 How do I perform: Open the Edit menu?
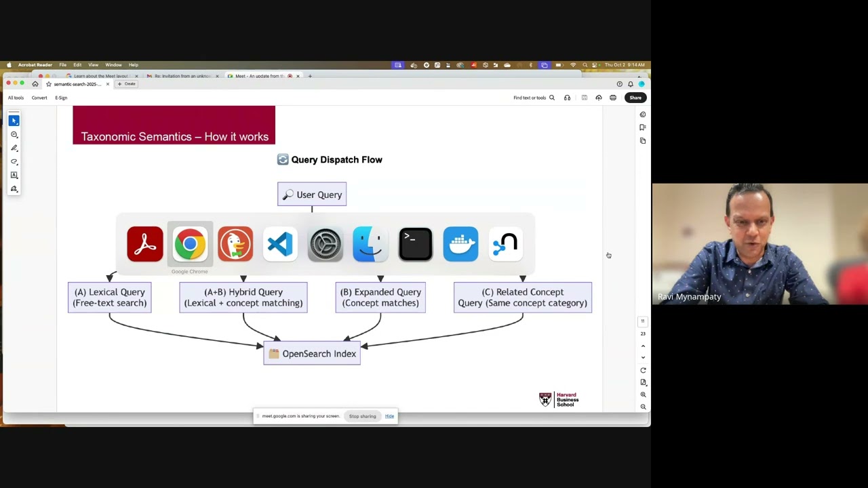coord(77,65)
